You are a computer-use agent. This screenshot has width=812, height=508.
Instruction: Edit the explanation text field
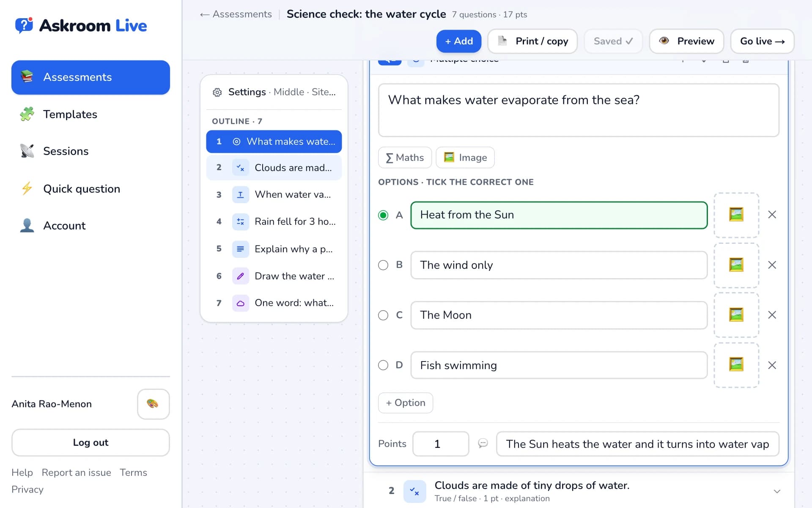(638, 444)
